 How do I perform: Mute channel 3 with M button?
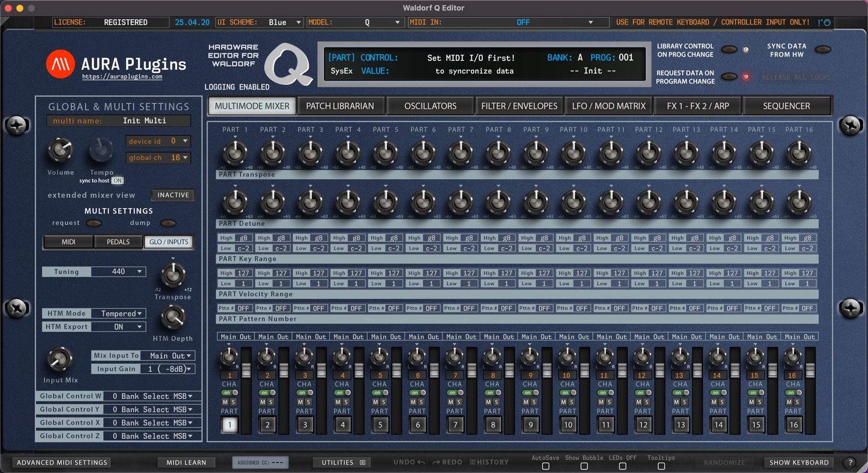[300, 402]
